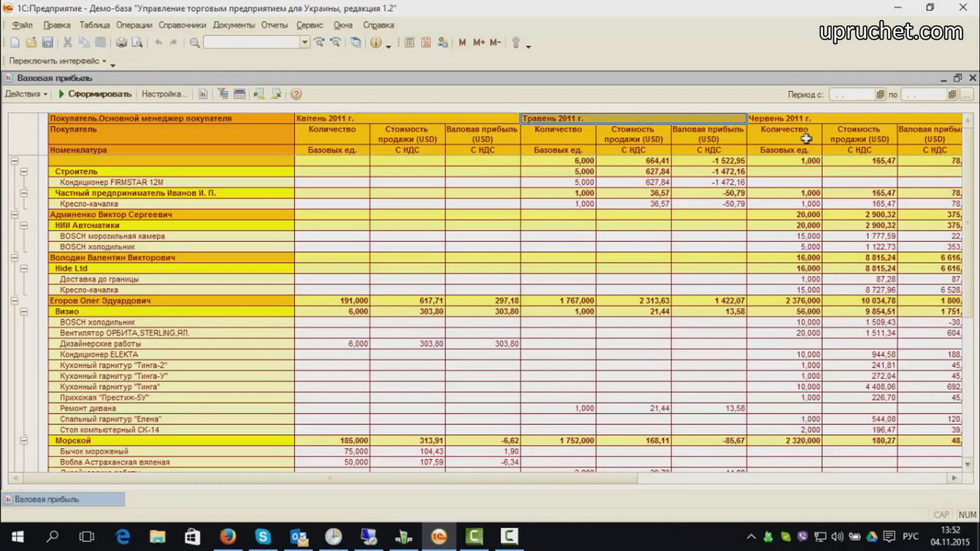Click the chart icon in report toolbar
Image resolution: width=980 pixels, height=551 pixels.
coord(203,94)
